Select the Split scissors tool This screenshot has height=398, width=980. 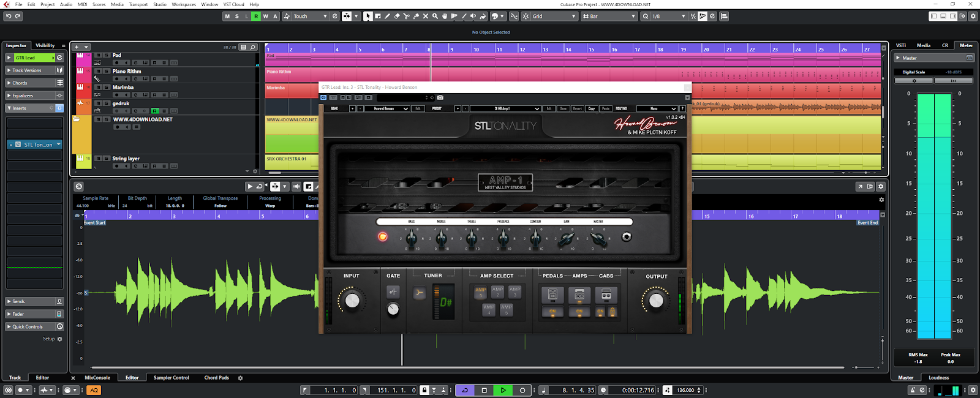tap(406, 16)
